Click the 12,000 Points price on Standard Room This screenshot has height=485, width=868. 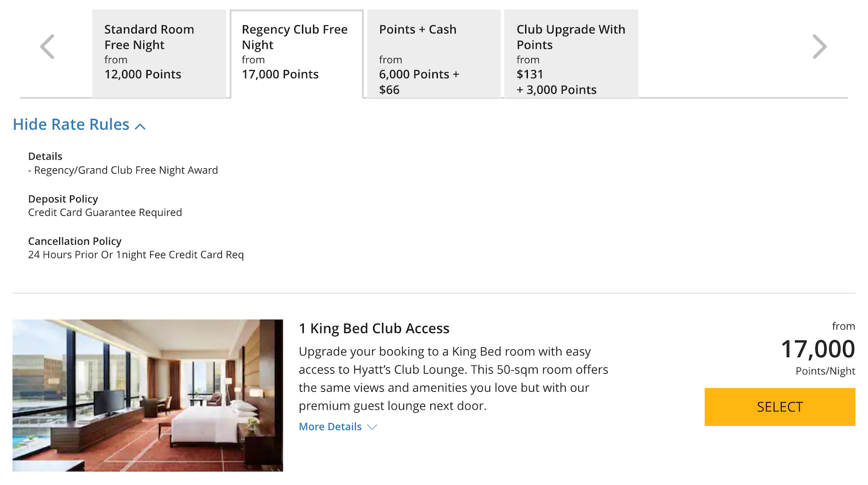click(x=142, y=74)
